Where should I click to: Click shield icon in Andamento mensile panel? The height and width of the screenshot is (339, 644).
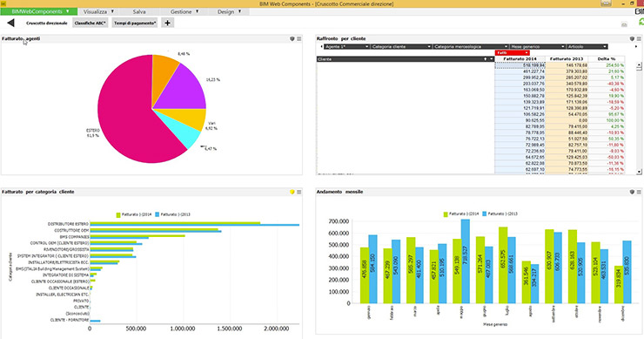pos(632,192)
